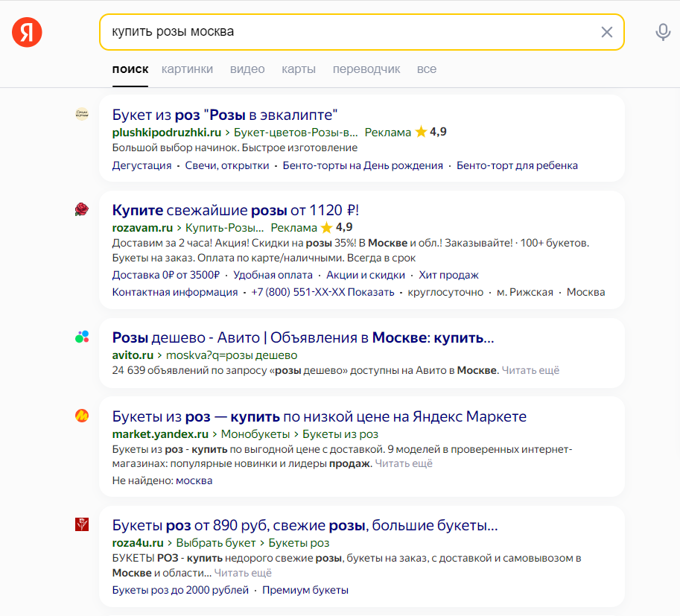680x616 pixels.
Task: Select the поиск tab
Action: (x=130, y=69)
